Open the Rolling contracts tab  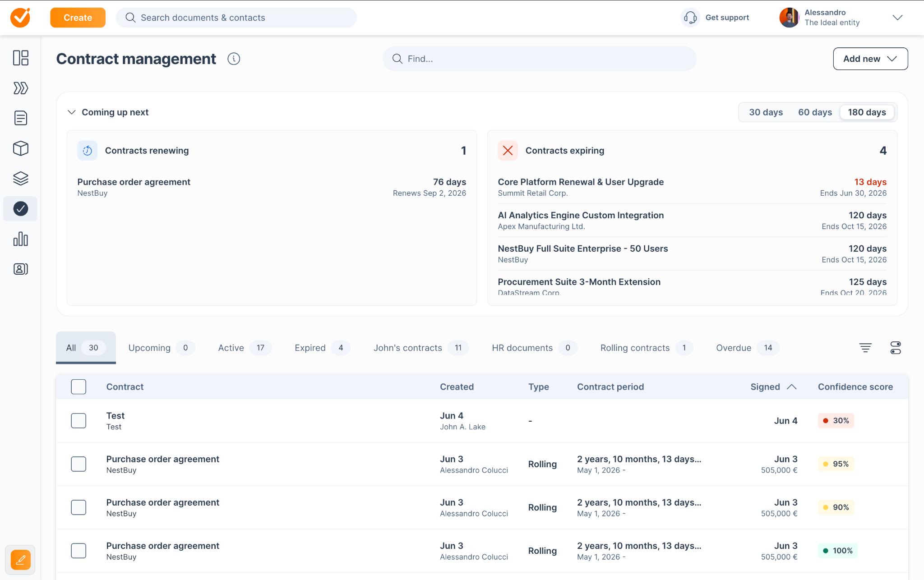coord(647,348)
